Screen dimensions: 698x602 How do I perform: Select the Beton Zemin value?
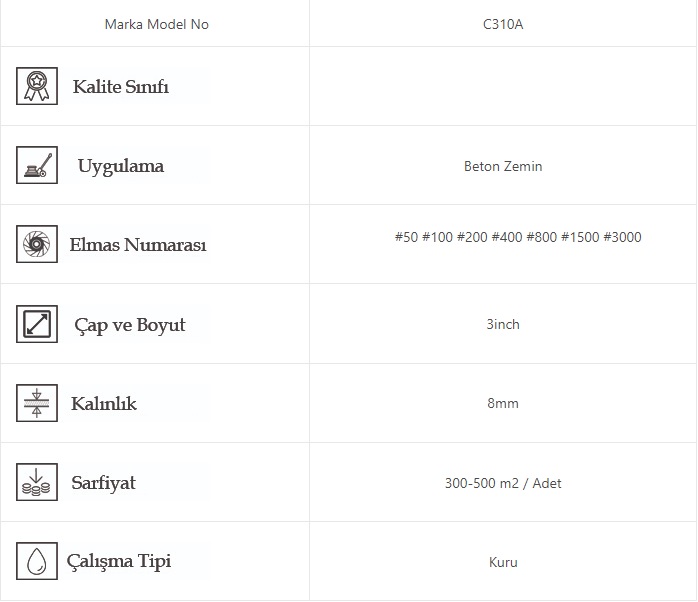(x=503, y=166)
